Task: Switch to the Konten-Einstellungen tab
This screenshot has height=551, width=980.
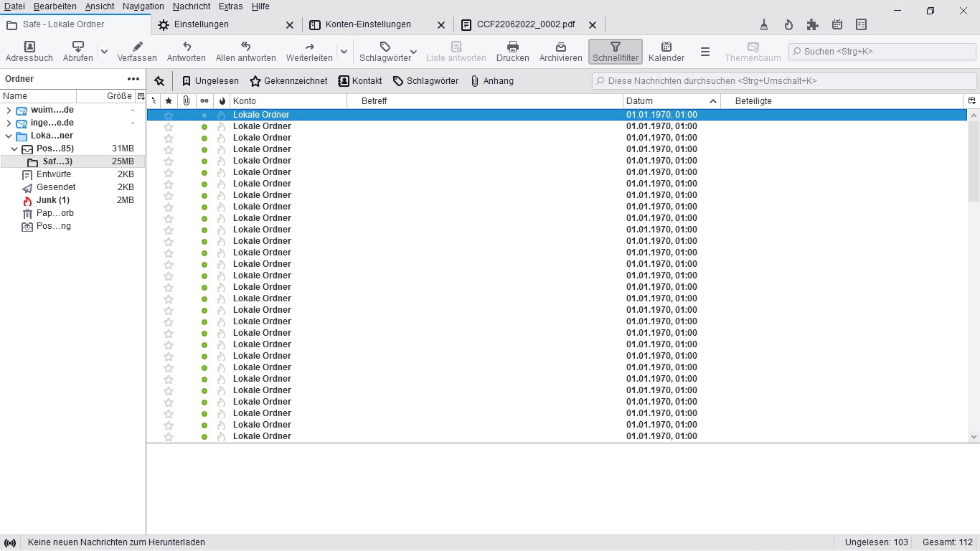Action: click(x=368, y=24)
